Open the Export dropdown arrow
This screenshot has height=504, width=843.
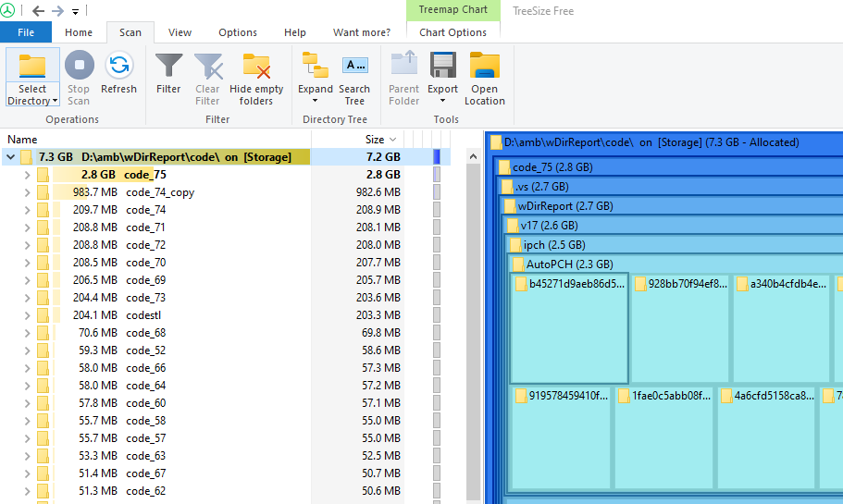click(442, 101)
